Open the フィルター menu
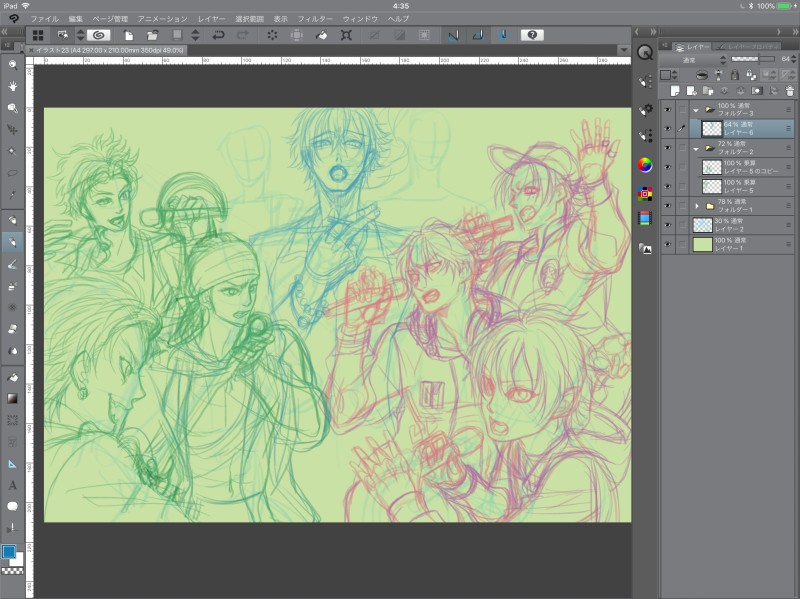The image size is (800, 599). tap(315, 19)
